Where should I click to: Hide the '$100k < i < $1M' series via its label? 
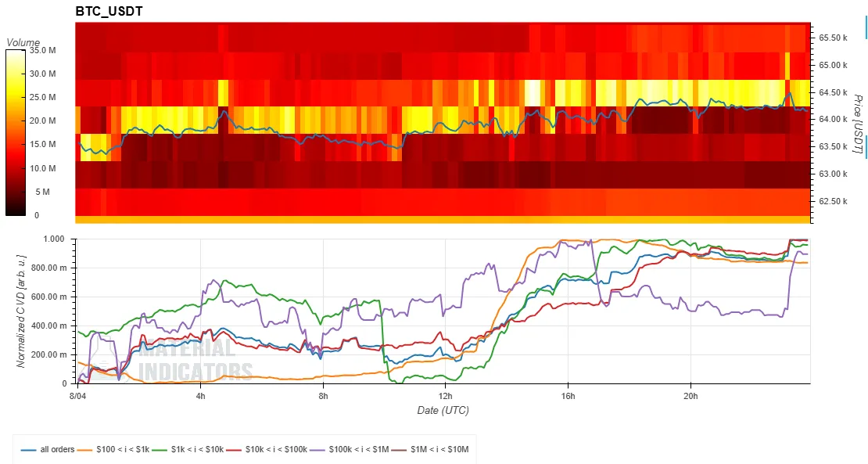click(x=359, y=450)
